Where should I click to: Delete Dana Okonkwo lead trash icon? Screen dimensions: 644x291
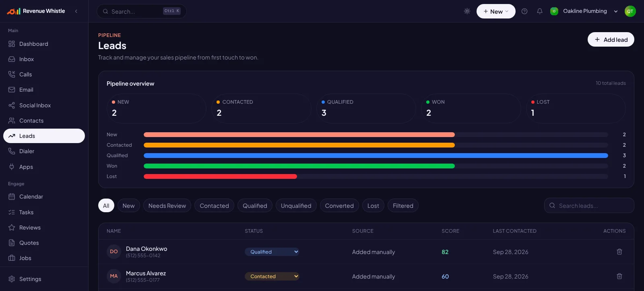(x=619, y=252)
